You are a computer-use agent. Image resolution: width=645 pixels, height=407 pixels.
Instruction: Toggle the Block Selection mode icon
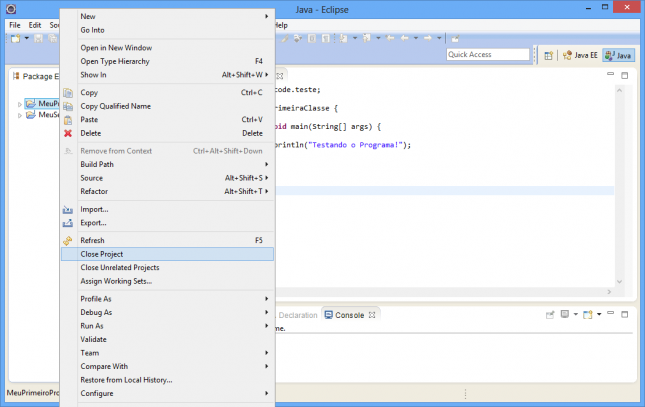312,38
